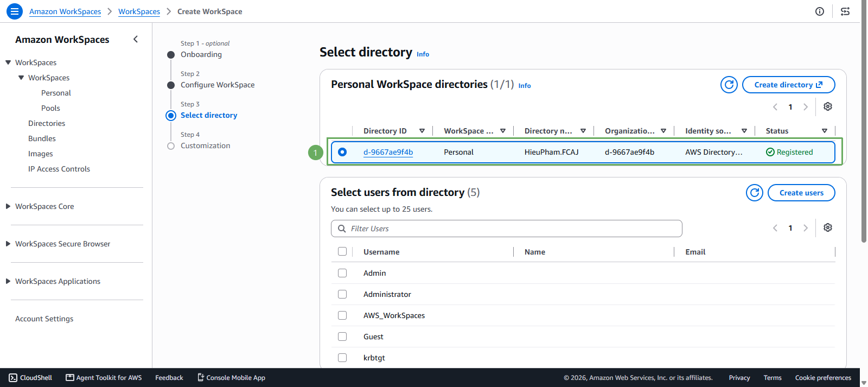Click the Create users button

[x=801, y=193]
